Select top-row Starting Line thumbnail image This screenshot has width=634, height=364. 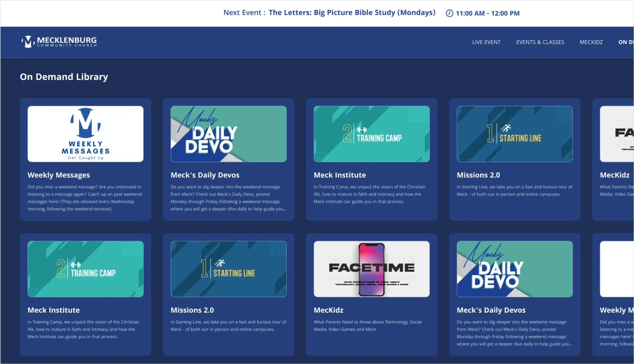[514, 134]
